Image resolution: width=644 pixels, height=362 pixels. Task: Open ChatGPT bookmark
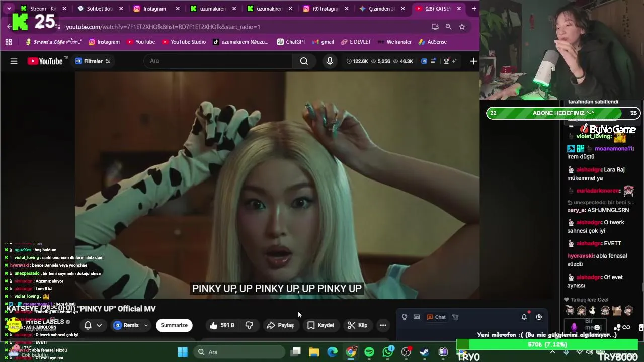291,42
